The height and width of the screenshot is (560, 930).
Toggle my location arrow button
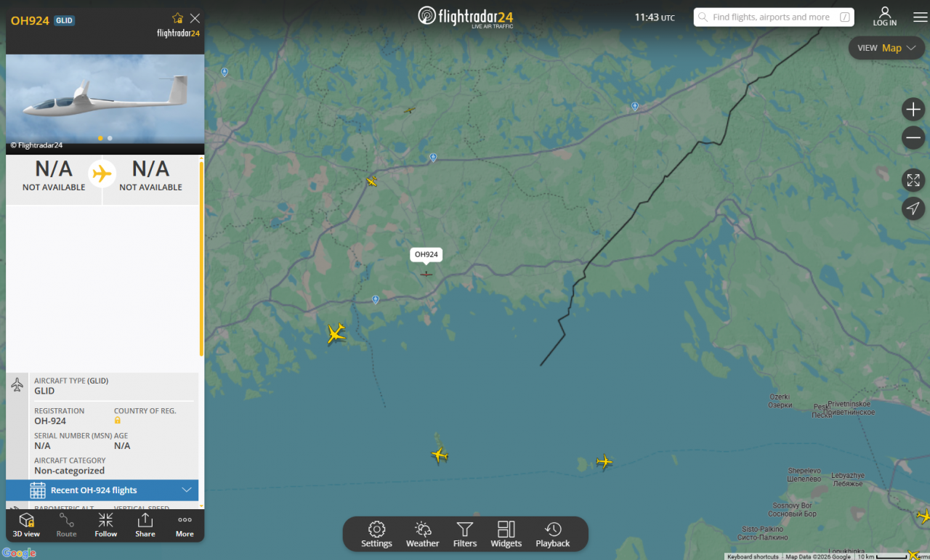pyautogui.click(x=913, y=208)
